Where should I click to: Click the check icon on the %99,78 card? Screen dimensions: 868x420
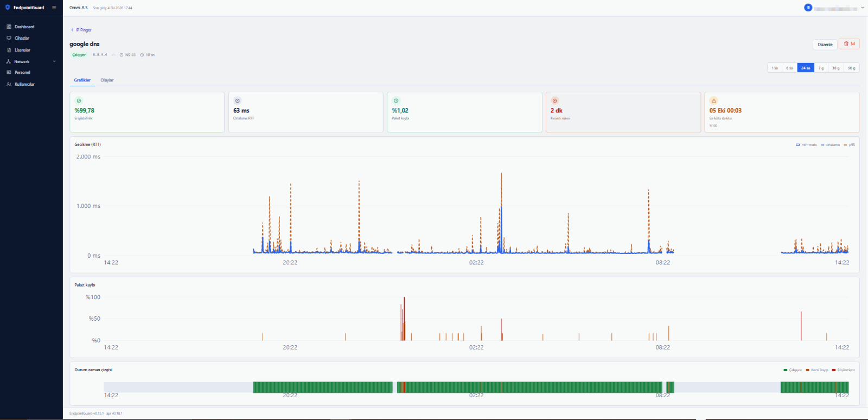[x=79, y=101]
